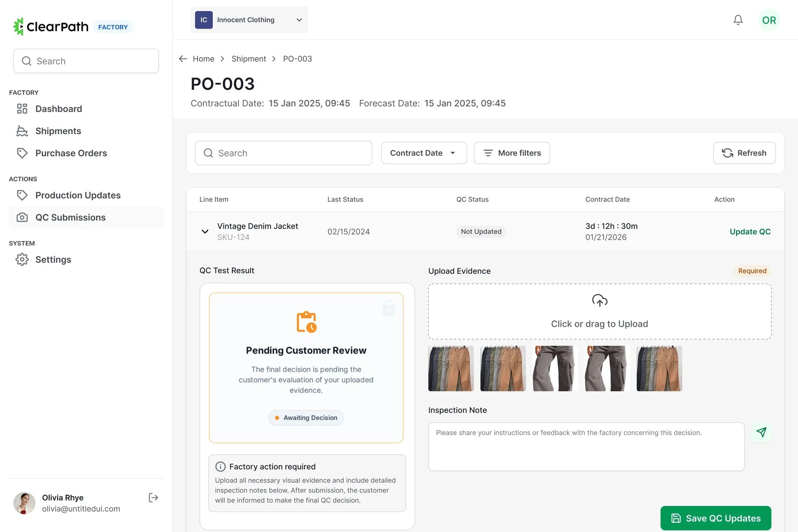
Task: Click the cloud upload icon
Action: 600,300
